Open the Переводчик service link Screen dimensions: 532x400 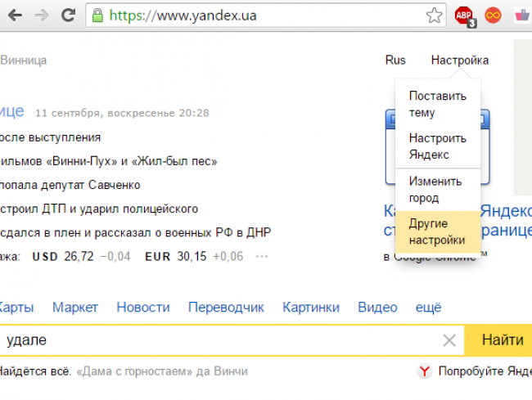coord(226,308)
